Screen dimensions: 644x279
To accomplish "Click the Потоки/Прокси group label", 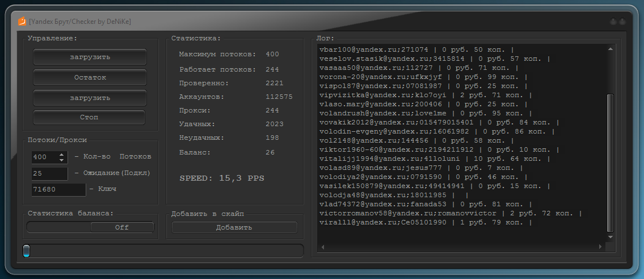I will [x=57, y=140].
